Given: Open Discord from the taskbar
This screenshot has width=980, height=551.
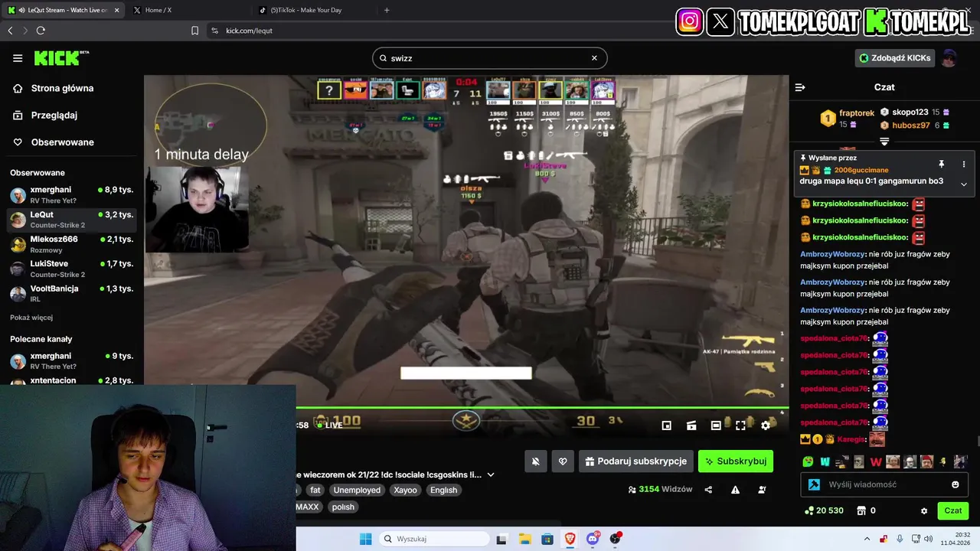Looking at the screenshot, I should click(593, 539).
